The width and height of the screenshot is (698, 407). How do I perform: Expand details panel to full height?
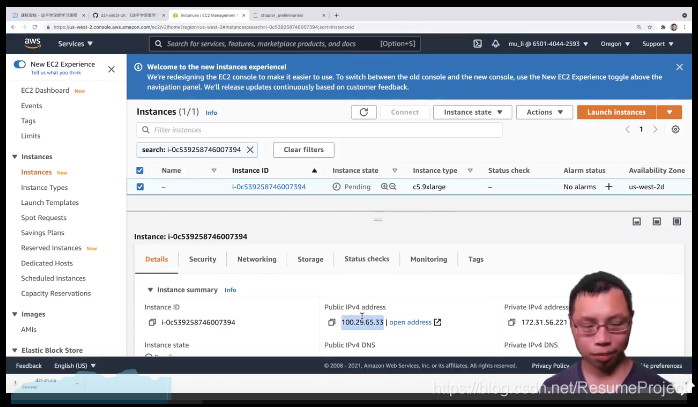pyautogui.click(x=677, y=221)
